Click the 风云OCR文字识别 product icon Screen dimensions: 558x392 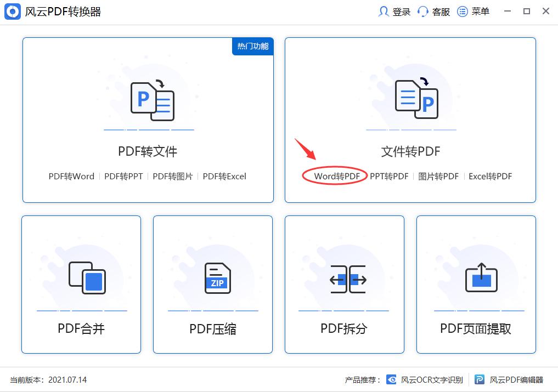point(391,379)
